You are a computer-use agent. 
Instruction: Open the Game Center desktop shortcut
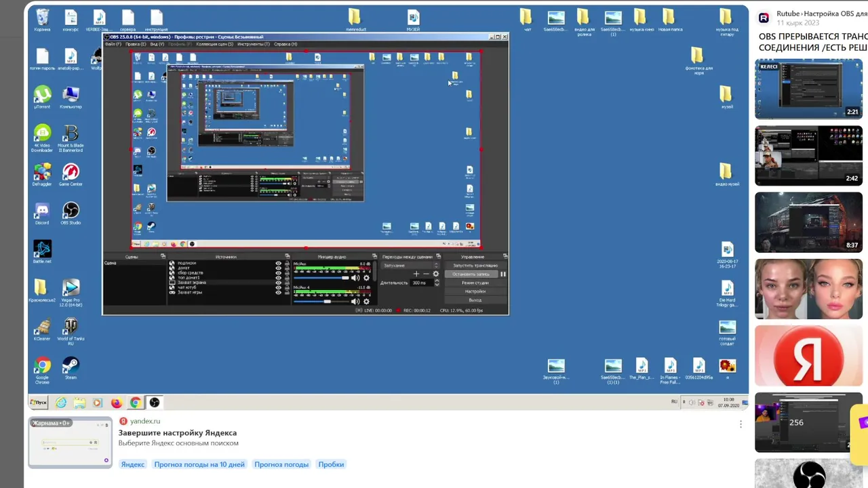(x=71, y=174)
